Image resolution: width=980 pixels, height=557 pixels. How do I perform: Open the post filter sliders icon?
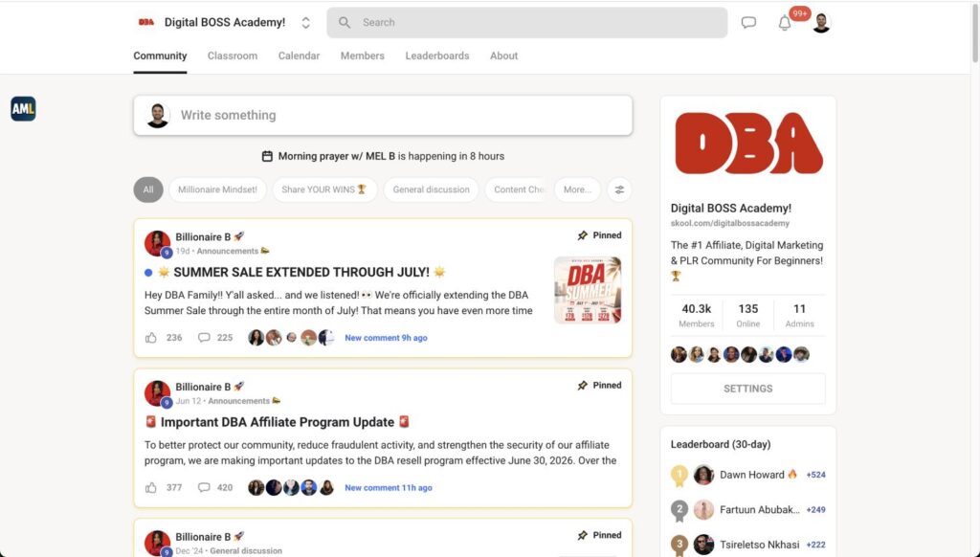click(x=619, y=189)
